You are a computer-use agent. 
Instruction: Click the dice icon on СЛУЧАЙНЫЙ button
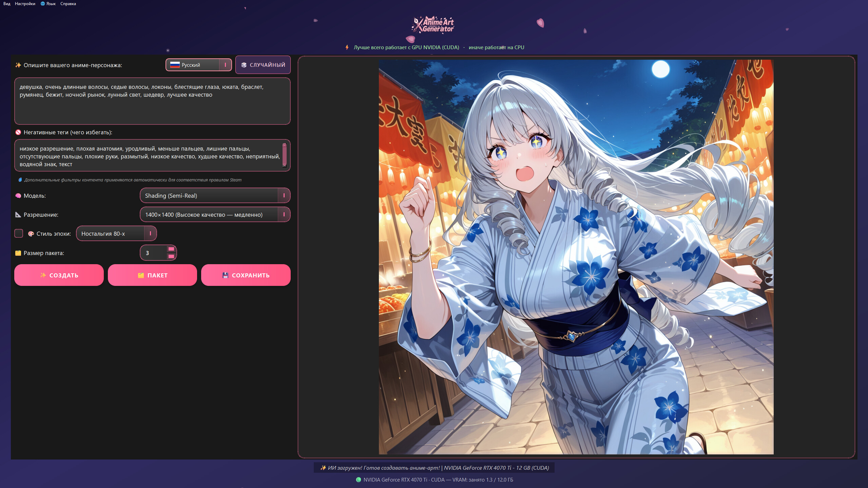pyautogui.click(x=244, y=65)
